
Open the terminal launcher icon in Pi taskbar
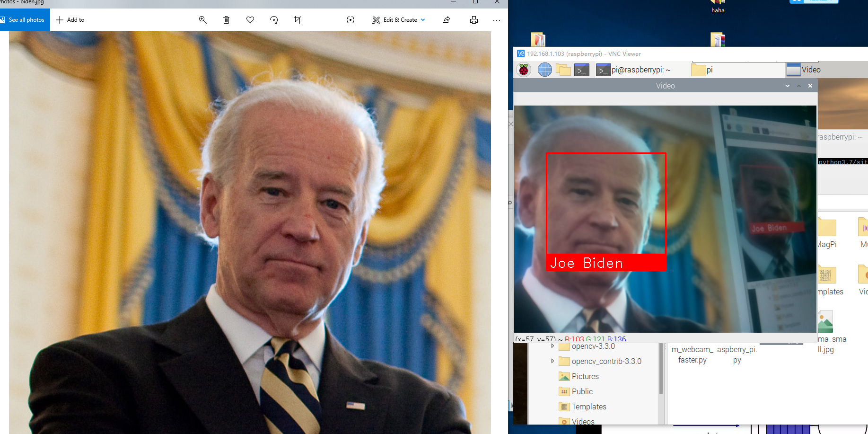click(x=582, y=70)
